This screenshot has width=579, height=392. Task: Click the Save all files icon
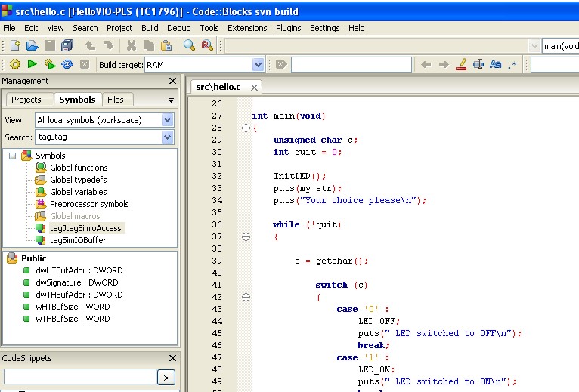(67, 46)
